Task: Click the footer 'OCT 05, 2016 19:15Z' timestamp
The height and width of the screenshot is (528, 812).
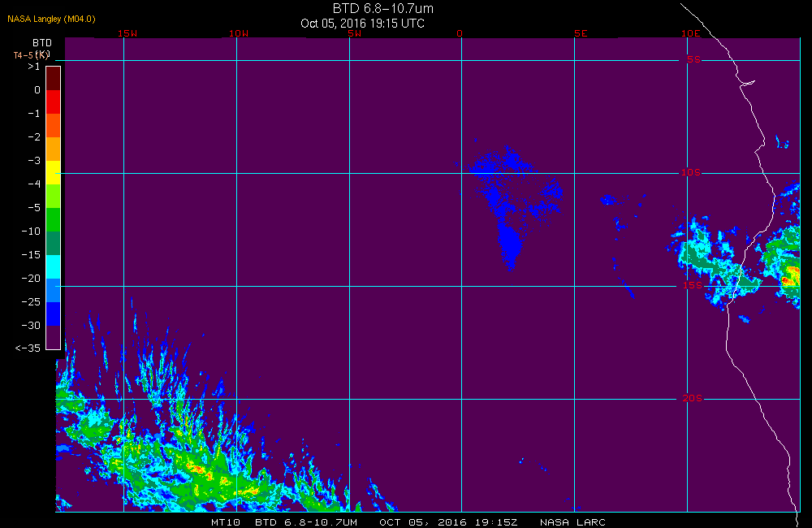Action: click(x=448, y=522)
